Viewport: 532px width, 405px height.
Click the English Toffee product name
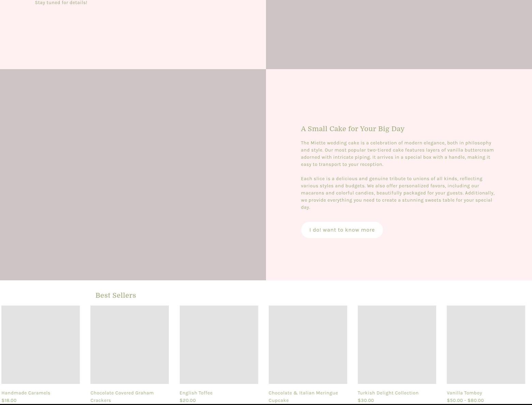[196, 393]
